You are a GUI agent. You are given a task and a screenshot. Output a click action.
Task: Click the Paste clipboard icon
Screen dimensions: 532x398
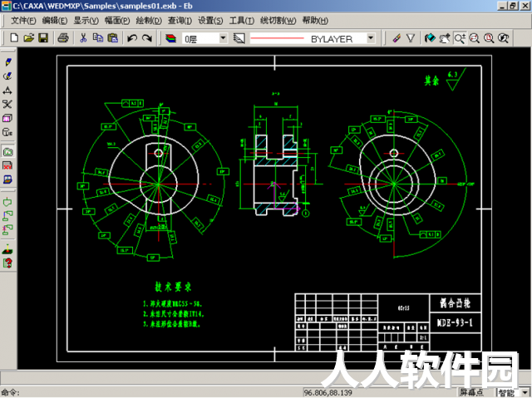click(112, 38)
